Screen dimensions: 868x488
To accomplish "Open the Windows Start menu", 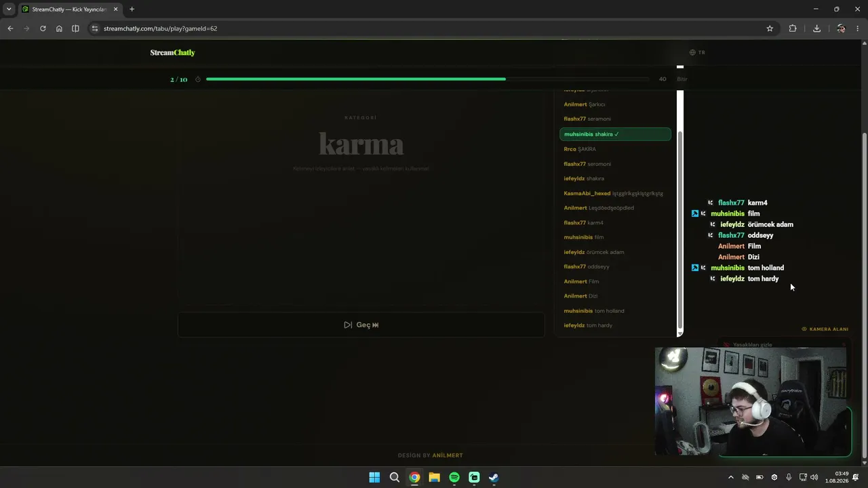I will [374, 477].
